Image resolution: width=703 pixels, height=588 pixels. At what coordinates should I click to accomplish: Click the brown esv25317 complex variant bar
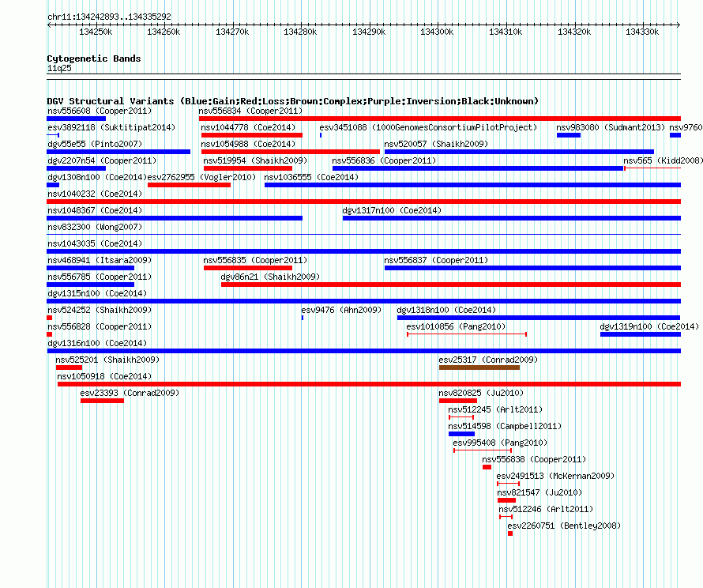(x=479, y=367)
